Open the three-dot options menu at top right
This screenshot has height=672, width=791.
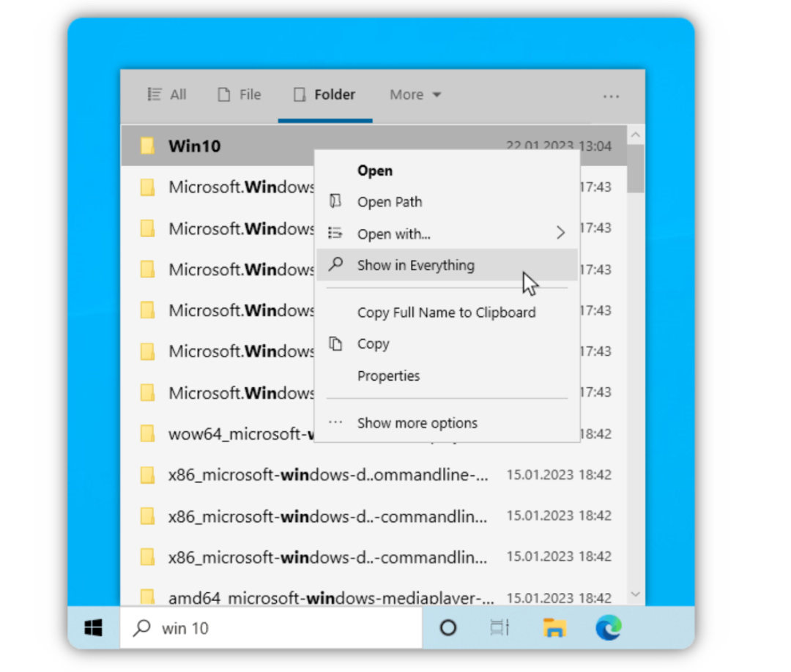610,96
